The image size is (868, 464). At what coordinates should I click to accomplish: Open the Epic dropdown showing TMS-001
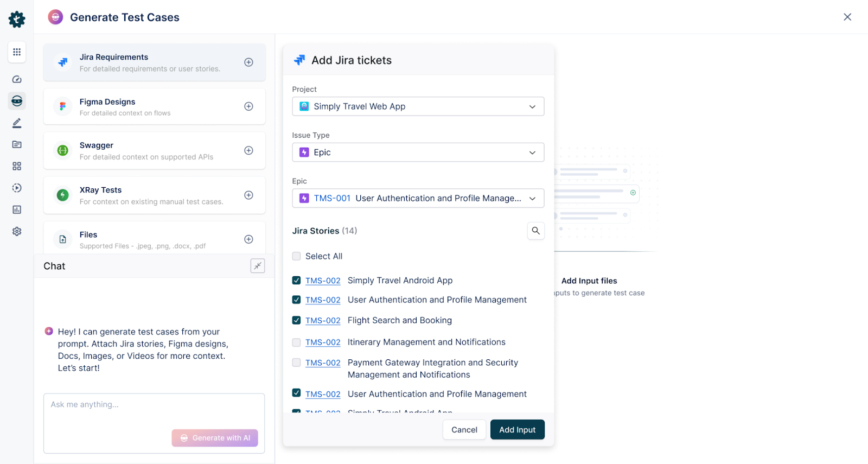point(418,199)
